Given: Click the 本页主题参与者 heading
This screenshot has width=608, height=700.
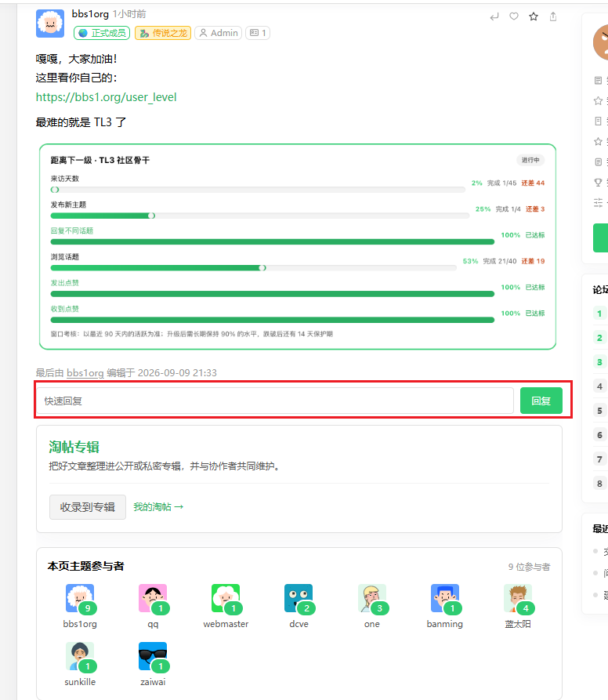Looking at the screenshot, I should coord(85,566).
